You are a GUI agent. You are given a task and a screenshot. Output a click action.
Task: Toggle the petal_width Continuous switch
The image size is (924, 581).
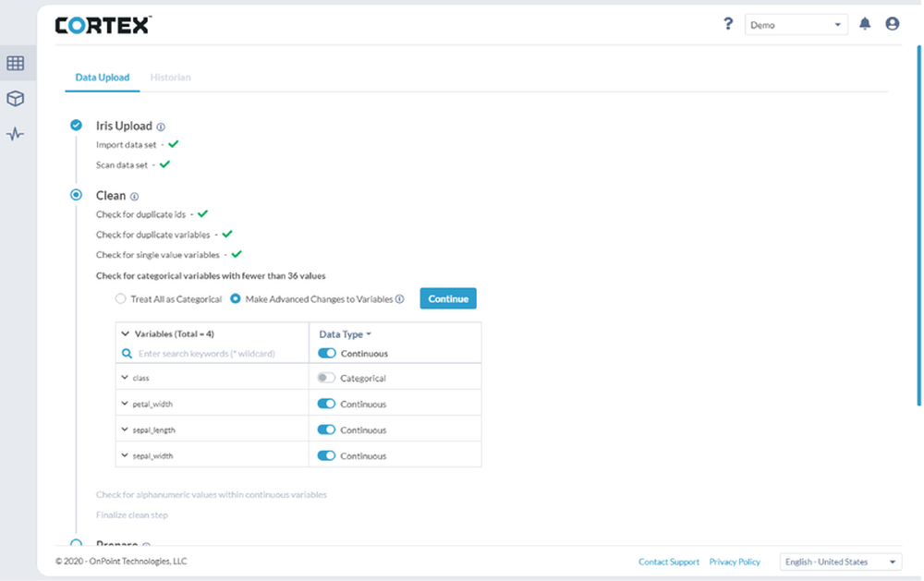[326, 404]
